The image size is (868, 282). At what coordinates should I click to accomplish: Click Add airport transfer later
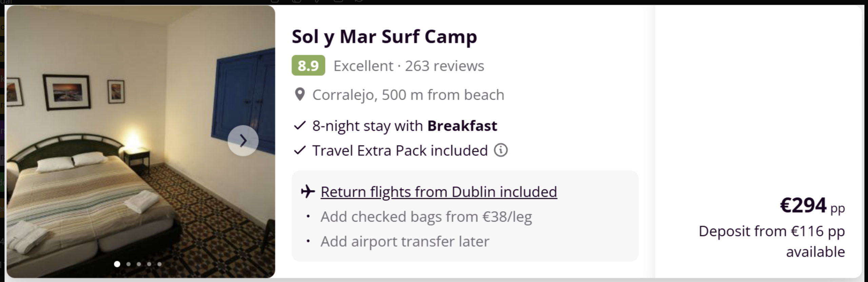coord(405,241)
